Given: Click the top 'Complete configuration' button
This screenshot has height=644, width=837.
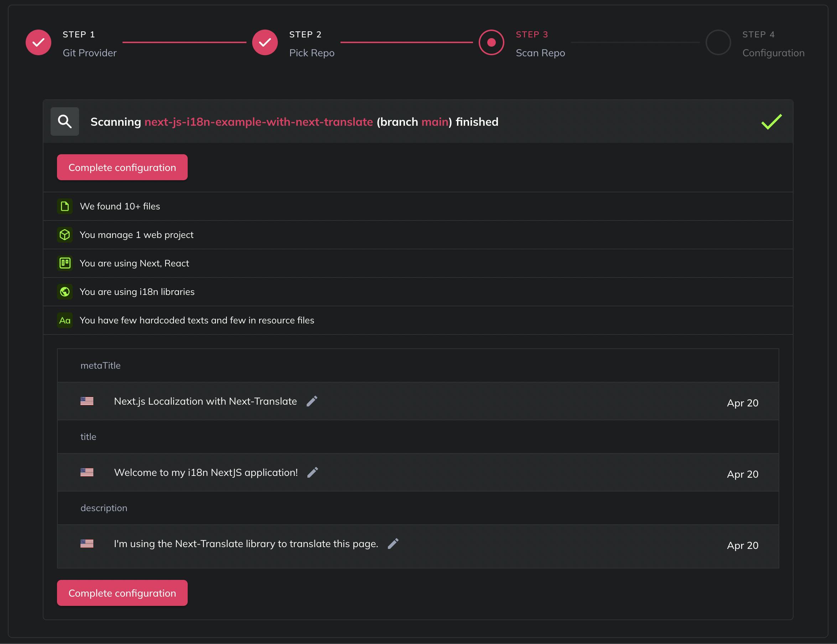Looking at the screenshot, I should pyautogui.click(x=122, y=167).
